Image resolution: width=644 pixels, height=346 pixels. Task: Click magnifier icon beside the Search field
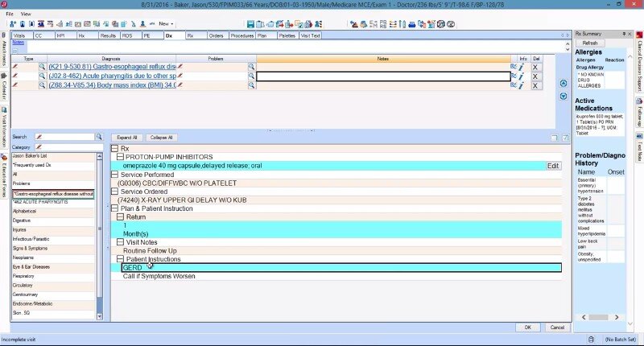click(99, 137)
